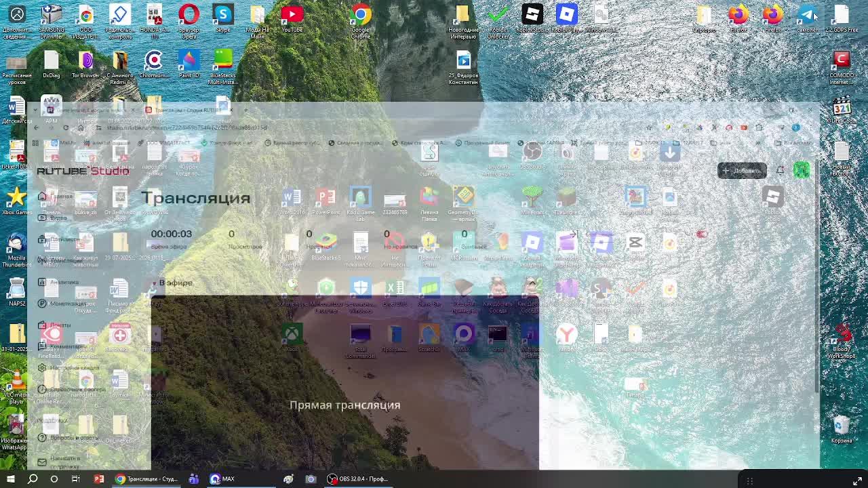This screenshot has height=488, width=868.
Task: Click the Трансляция page heading
Action: 196,198
